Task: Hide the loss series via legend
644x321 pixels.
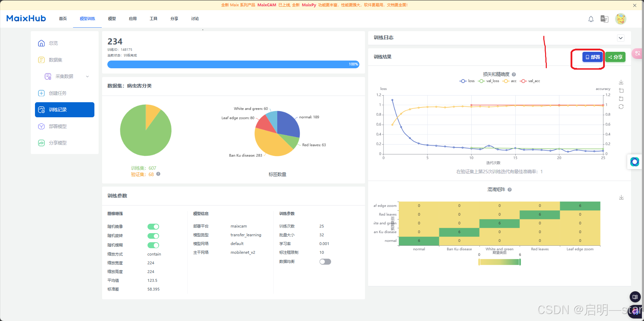Action: coord(467,81)
